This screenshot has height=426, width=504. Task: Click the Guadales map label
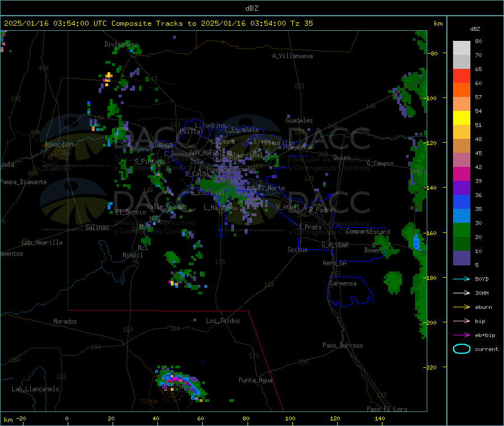(x=299, y=120)
